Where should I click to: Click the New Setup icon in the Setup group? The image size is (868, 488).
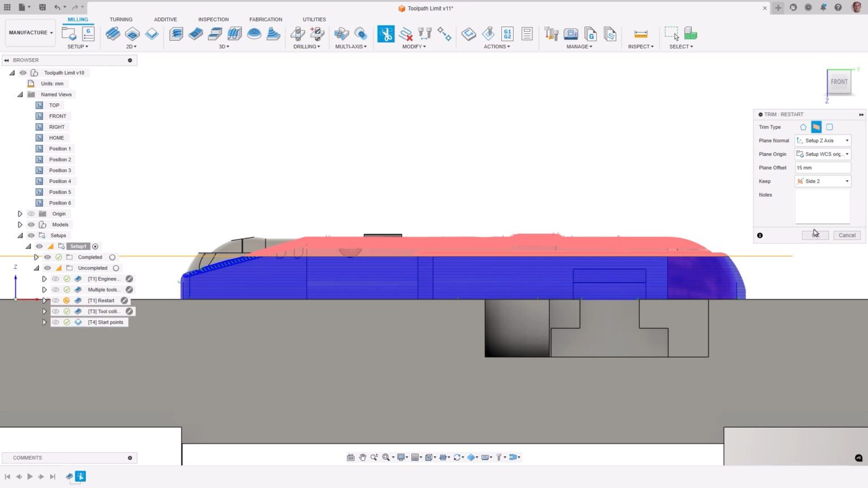(68, 34)
